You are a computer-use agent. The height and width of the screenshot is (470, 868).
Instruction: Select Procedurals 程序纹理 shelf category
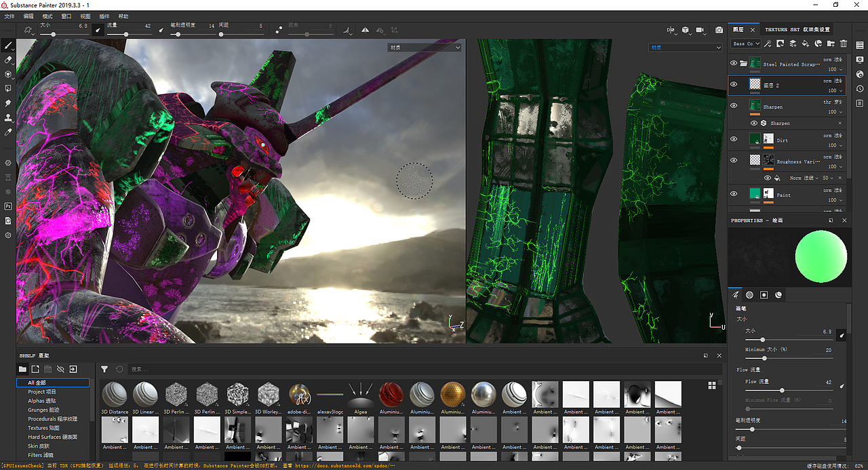[x=52, y=418]
